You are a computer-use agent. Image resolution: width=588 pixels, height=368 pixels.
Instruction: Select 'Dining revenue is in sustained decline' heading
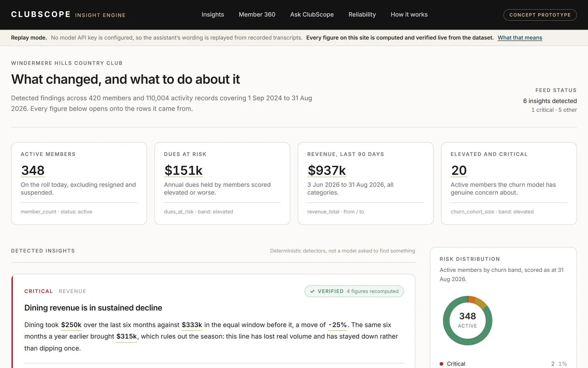pyautogui.click(x=93, y=308)
